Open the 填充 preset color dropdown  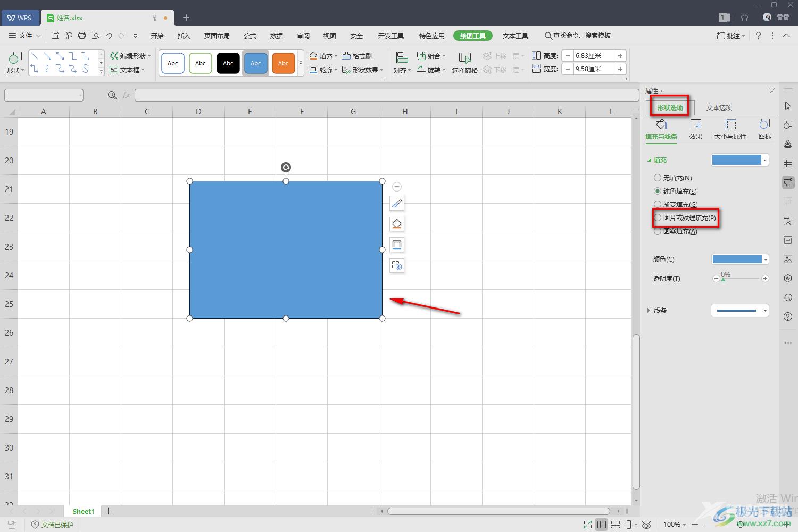(x=740, y=160)
